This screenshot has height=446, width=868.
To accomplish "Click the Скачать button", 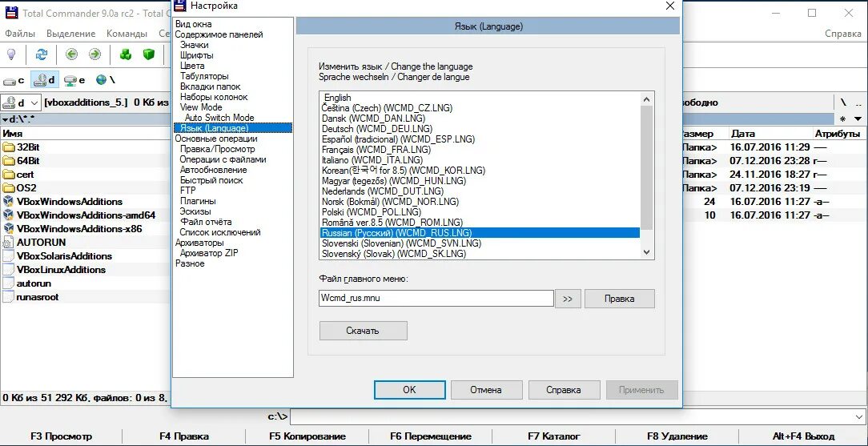I will [364, 331].
